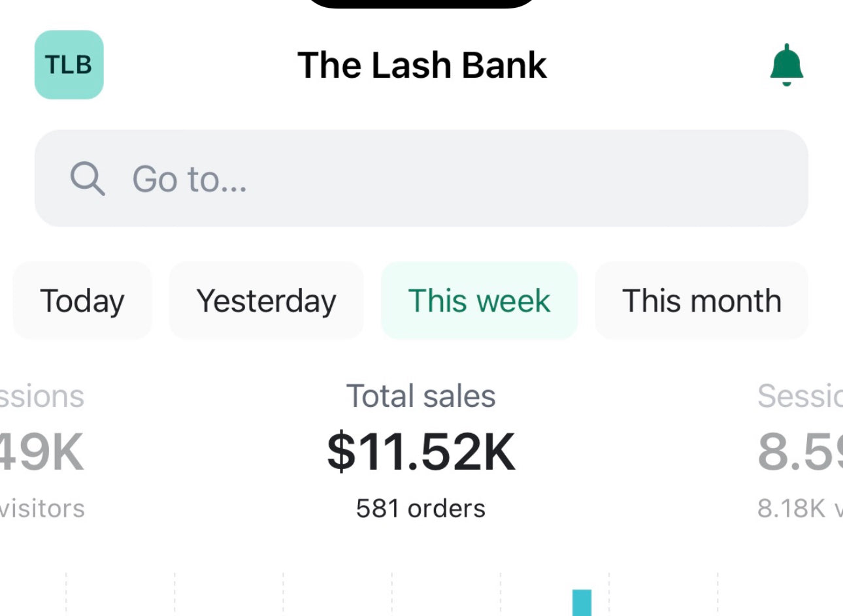Select the teal bar in the chart

[582, 602]
